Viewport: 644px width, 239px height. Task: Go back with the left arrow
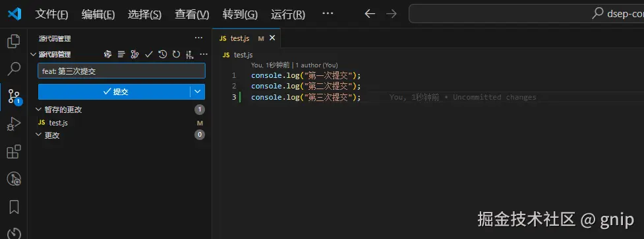coord(370,14)
